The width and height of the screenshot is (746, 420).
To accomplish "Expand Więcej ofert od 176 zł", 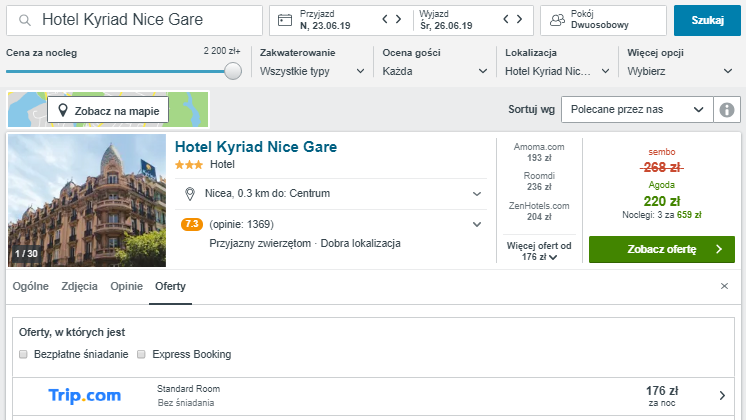I will coord(539,251).
